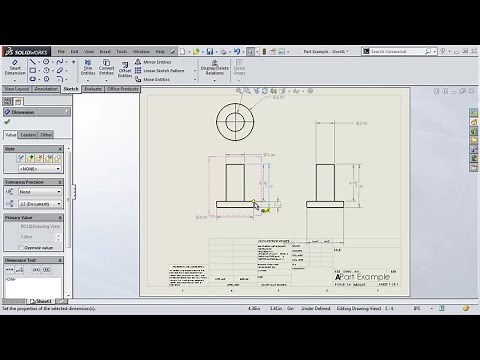The image size is (480, 360).
Task: Click the Save icon in title toolbar
Action: (x=210, y=51)
